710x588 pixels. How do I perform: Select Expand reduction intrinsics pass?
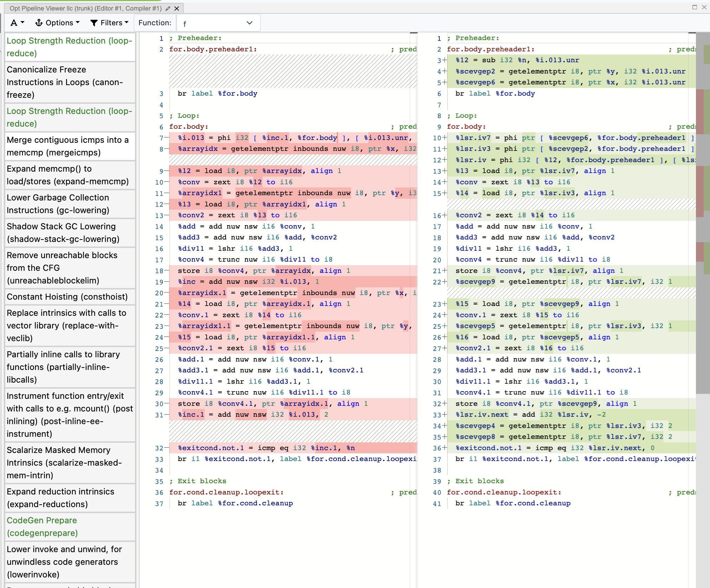point(70,498)
